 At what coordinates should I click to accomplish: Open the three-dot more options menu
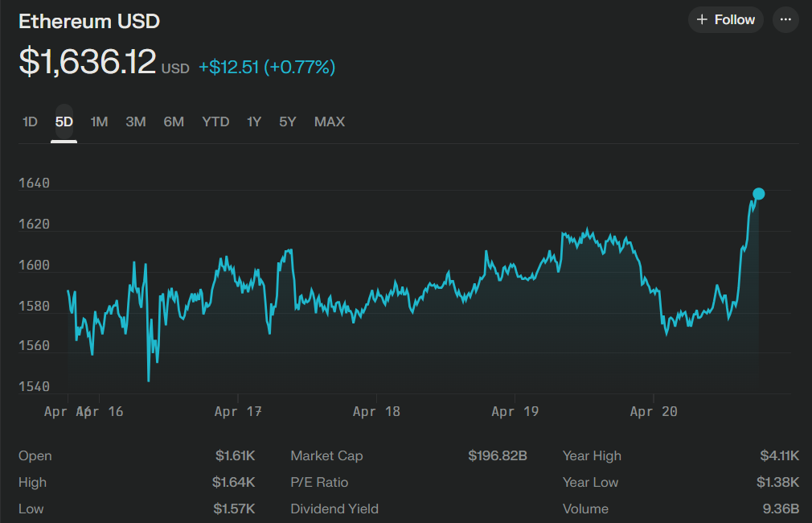[x=785, y=20]
